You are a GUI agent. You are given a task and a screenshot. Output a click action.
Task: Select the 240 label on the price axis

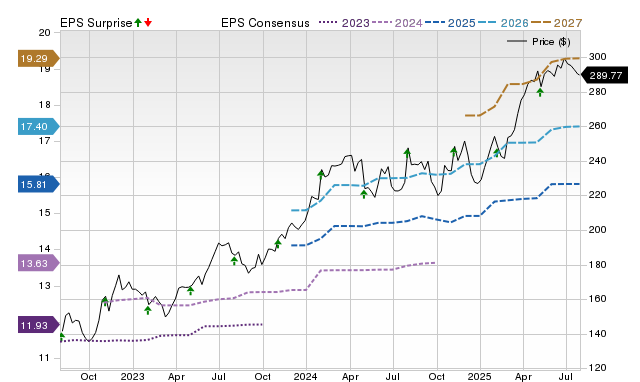597,161
